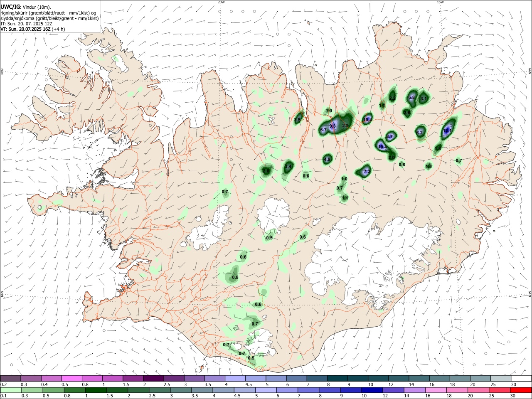The width and height of the screenshot is (532, 399).
Task: Click the 20W longitude label
Action: tap(221, 2)
